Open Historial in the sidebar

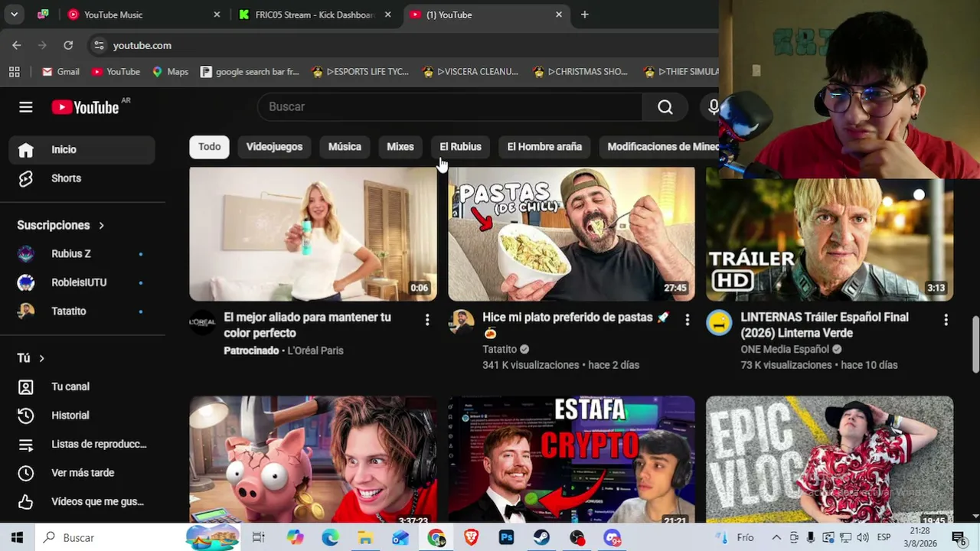82,416
